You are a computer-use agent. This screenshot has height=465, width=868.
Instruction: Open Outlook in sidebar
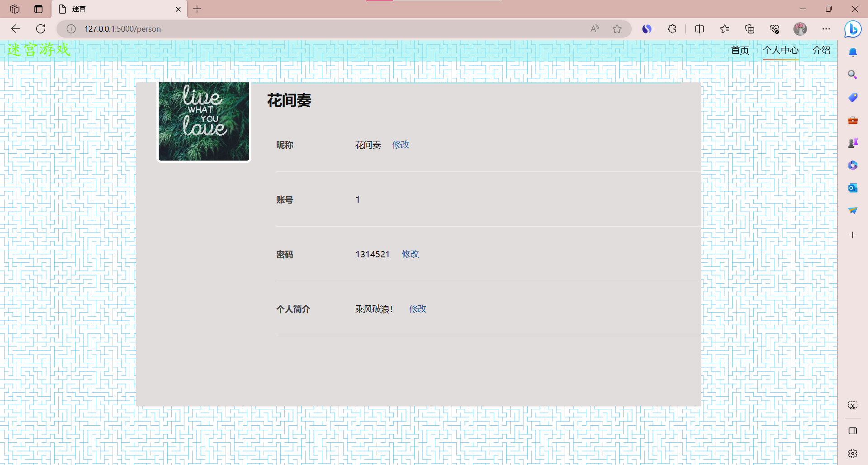[x=853, y=188]
